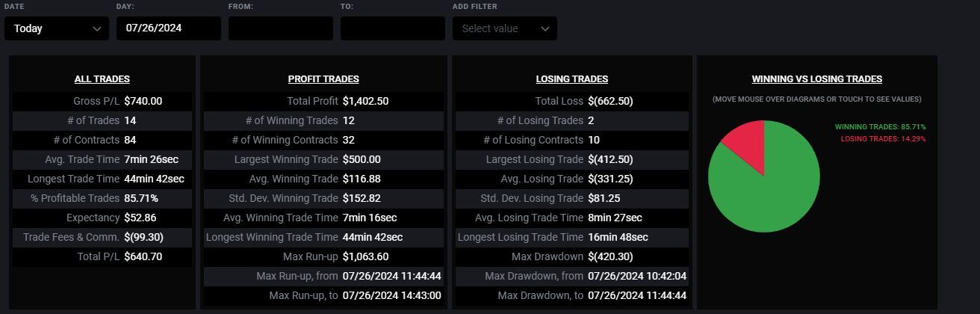980x314 pixels.
Task: Click the Losing Trades 14.29% legend label
Action: 883,138
